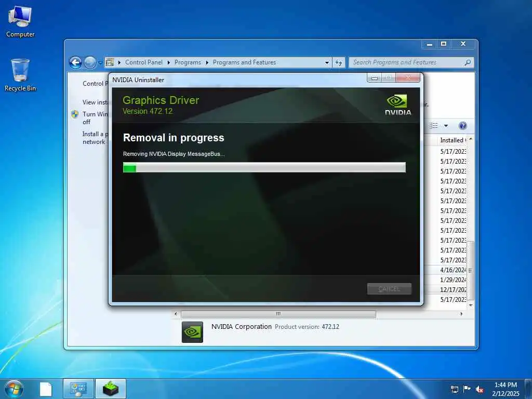Open the Recycle Bin desktop icon
This screenshot has height=399, width=532.
(20, 75)
